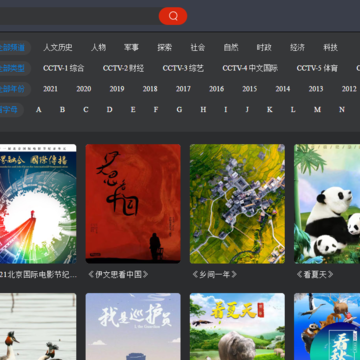Open the aerial village 乡间一年 poster
The height and width of the screenshot is (360, 360).
(237, 204)
